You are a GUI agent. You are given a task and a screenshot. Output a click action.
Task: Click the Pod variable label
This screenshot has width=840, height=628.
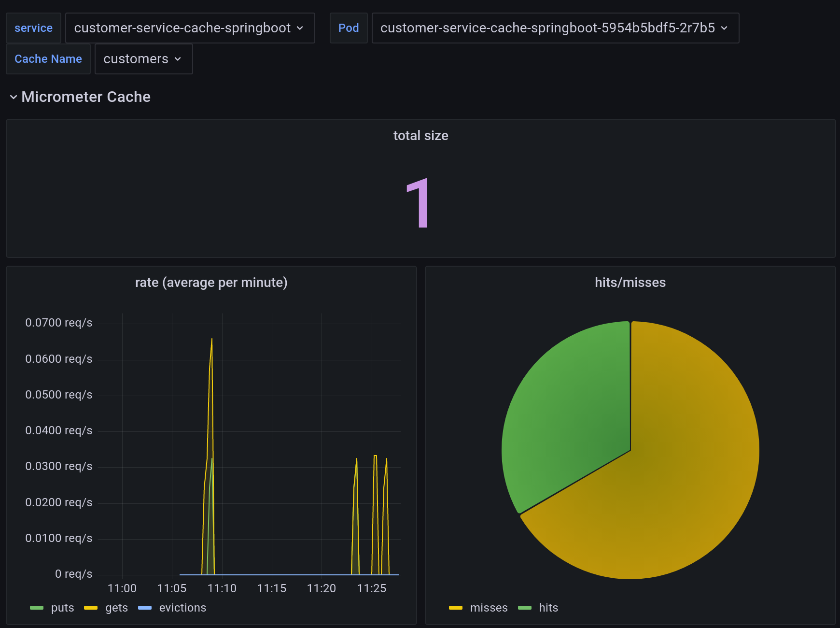tap(349, 28)
